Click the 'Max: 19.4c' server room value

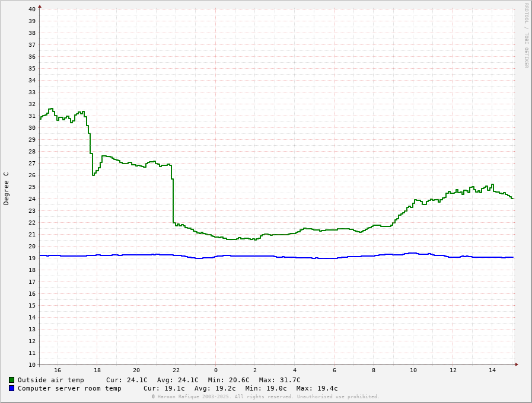click(317, 388)
